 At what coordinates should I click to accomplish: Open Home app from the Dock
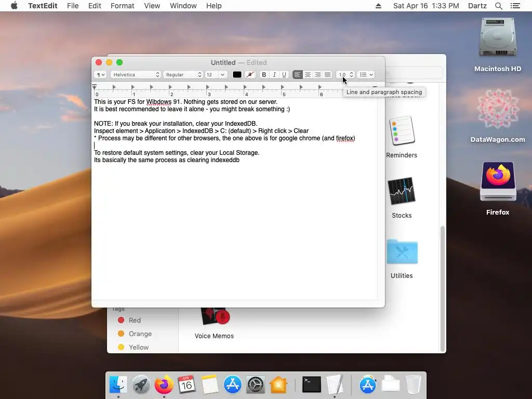[x=278, y=385]
